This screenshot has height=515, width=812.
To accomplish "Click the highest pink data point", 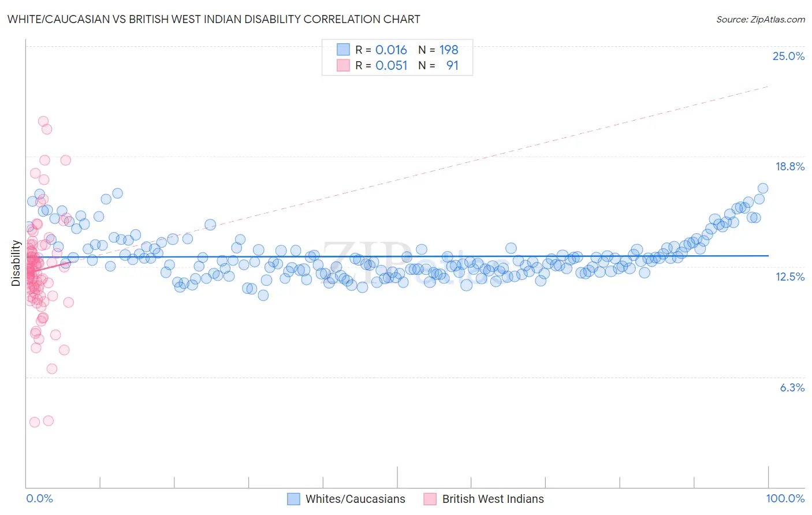I will click(x=43, y=121).
